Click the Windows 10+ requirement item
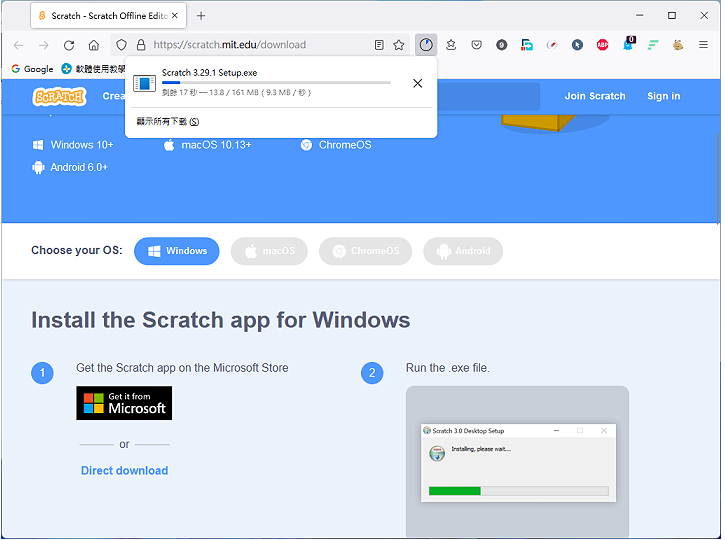 pyautogui.click(x=73, y=145)
